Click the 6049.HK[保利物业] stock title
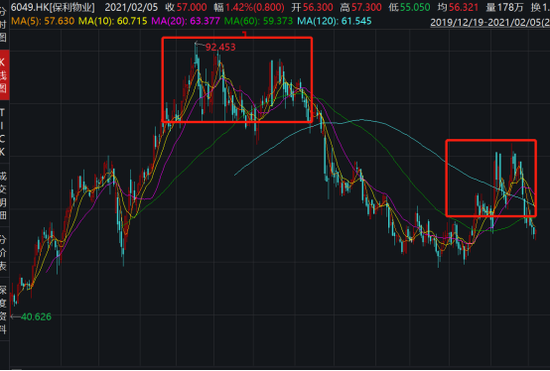The image size is (550, 371). [53, 7]
